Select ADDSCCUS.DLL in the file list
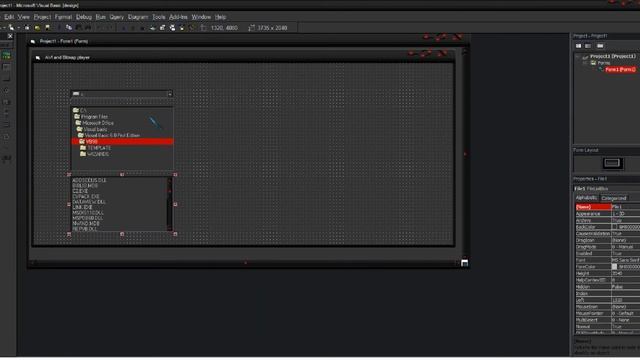 pyautogui.click(x=89, y=180)
